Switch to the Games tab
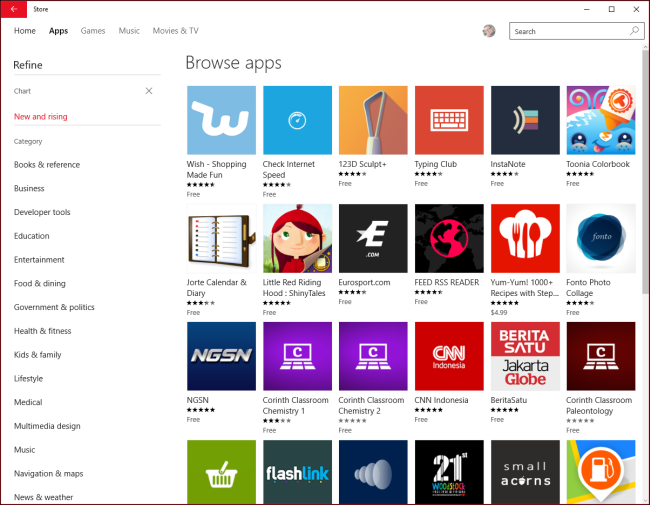This screenshot has height=505, width=650. click(93, 31)
